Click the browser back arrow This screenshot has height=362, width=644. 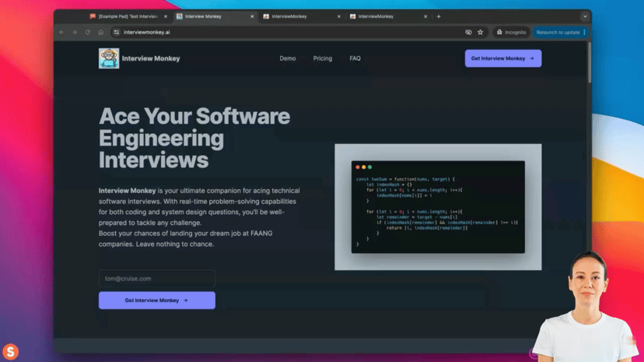click(61, 32)
